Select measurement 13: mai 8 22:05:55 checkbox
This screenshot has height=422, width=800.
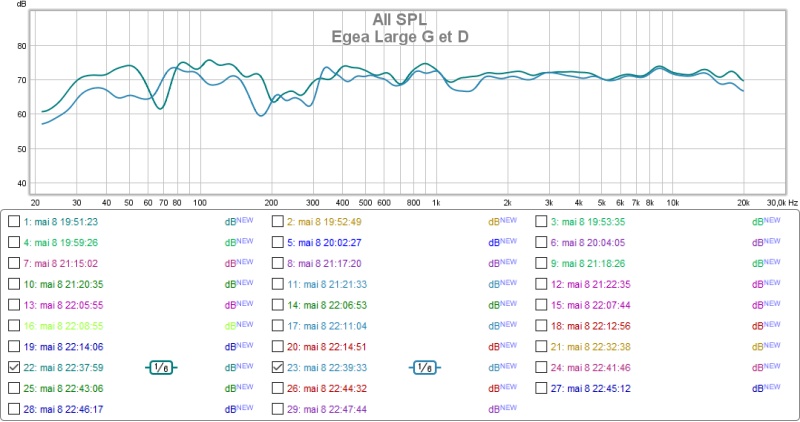[x=14, y=305]
